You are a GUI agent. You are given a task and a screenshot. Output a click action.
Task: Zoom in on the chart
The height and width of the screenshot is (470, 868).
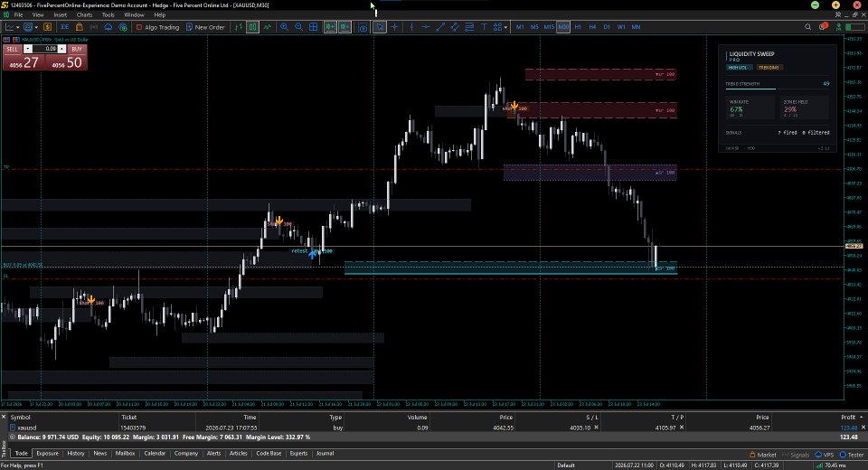(x=284, y=26)
